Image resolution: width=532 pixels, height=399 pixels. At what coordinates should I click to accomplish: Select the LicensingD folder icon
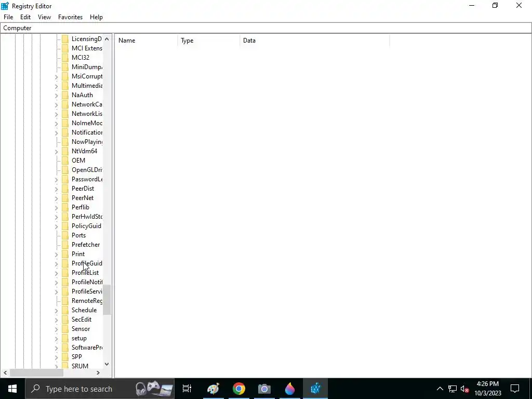(x=65, y=39)
